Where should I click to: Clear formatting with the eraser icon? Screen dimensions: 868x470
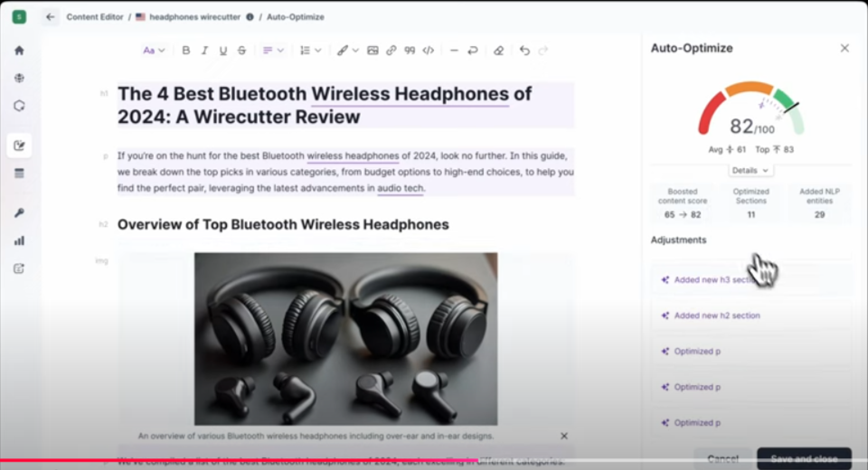point(499,51)
